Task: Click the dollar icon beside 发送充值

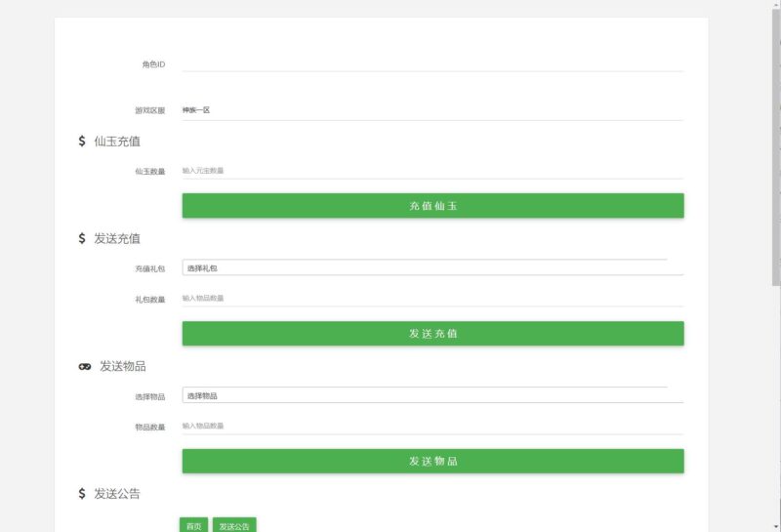Action: [82, 239]
